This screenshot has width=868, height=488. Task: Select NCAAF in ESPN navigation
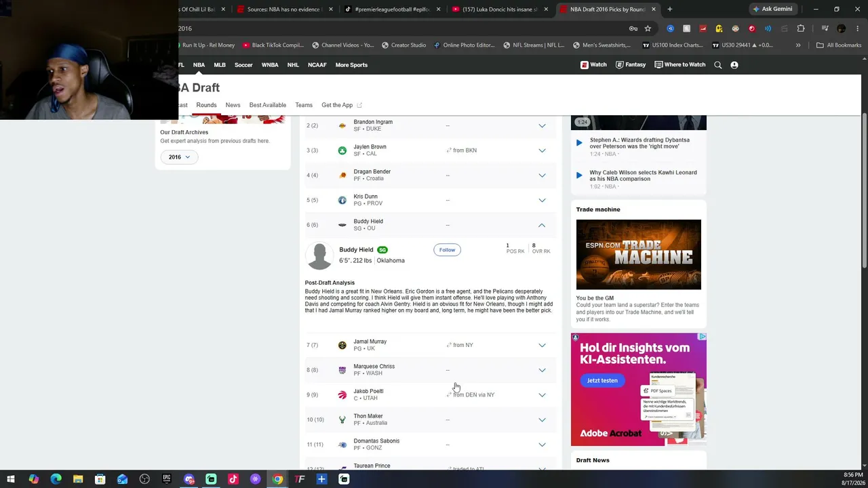coord(317,65)
